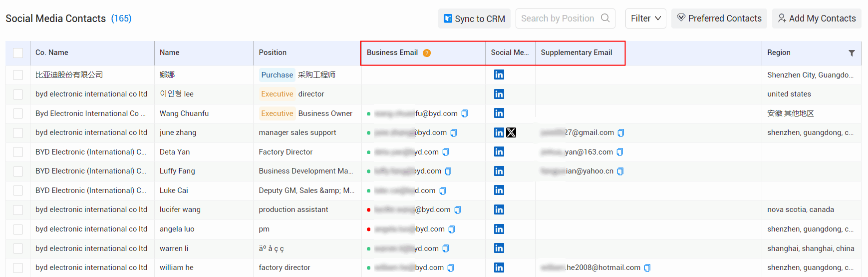Viewport: 868px width, 277px height.
Task: Open june zhang's X (Twitter) profile icon
Action: coord(511,132)
